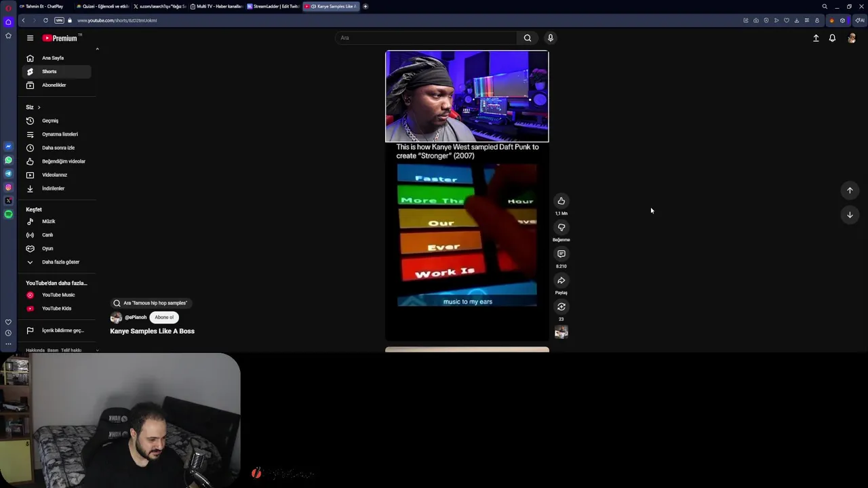Like the Short with thumbs up
This screenshot has width=868, height=488.
tap(561, 201)
